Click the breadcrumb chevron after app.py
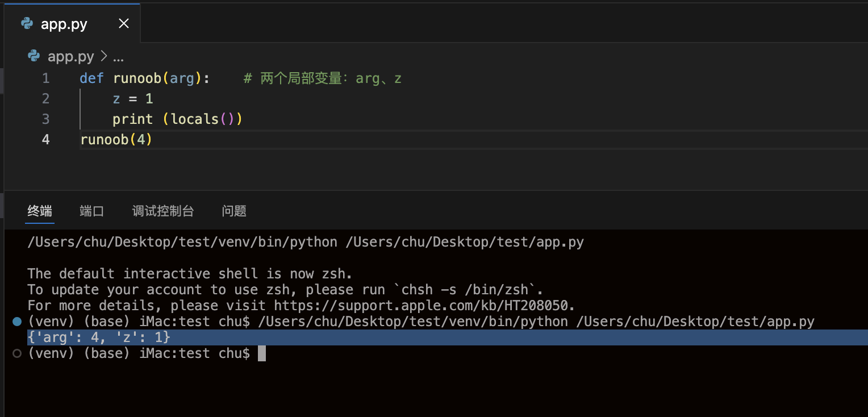Image resolution: width=868 pixels, height=417 pixels. pos(104,57)
